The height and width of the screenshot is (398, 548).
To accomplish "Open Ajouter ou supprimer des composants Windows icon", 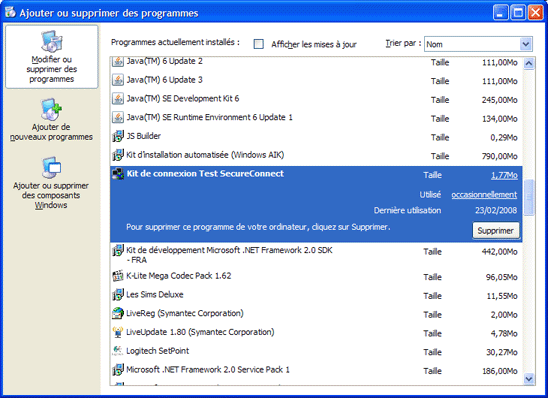I will (51, 168).
